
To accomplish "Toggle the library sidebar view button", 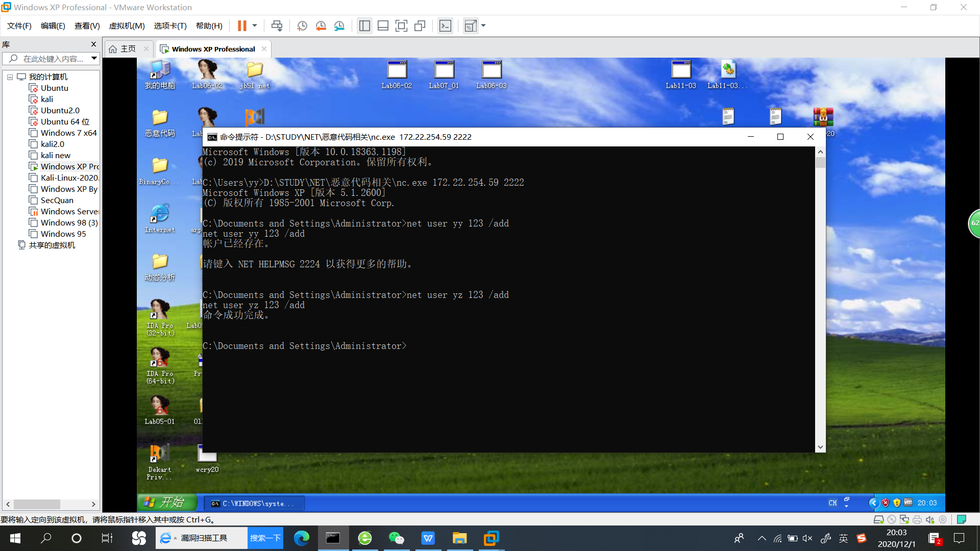I will pos(364,26).
